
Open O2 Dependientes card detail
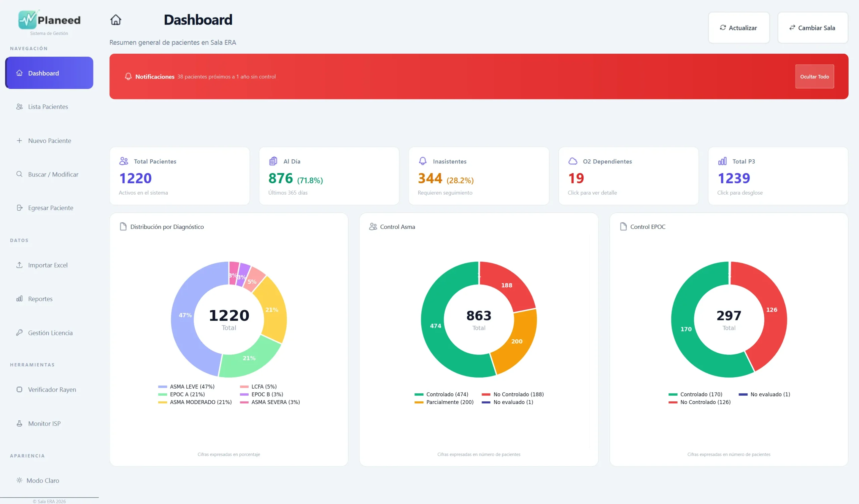628,176
